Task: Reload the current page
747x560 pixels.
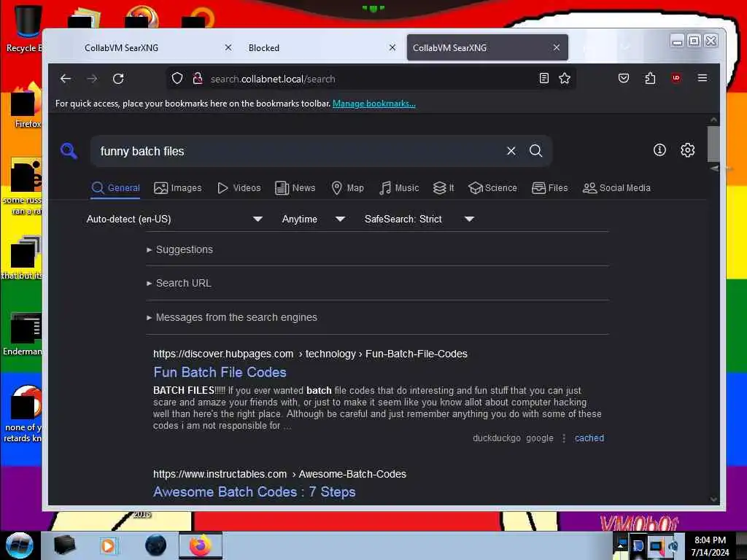Action: click(118, 79)
